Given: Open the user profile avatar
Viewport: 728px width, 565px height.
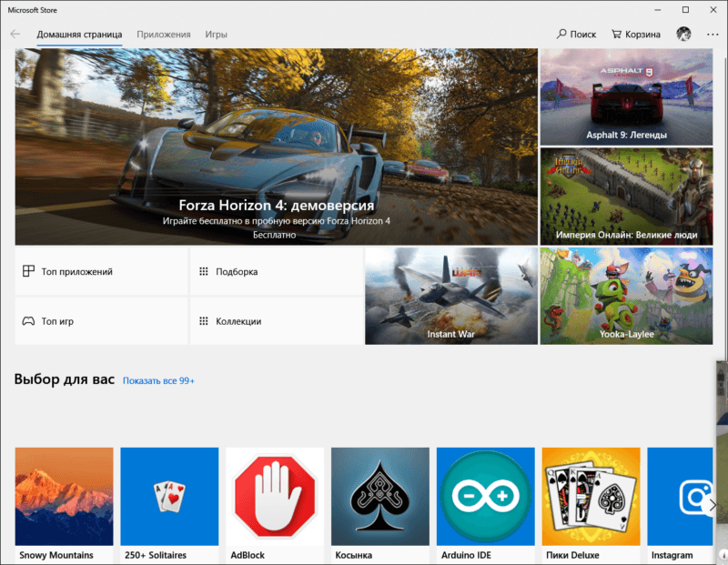Looking at the screenshot, I should (x=683, y=34).
